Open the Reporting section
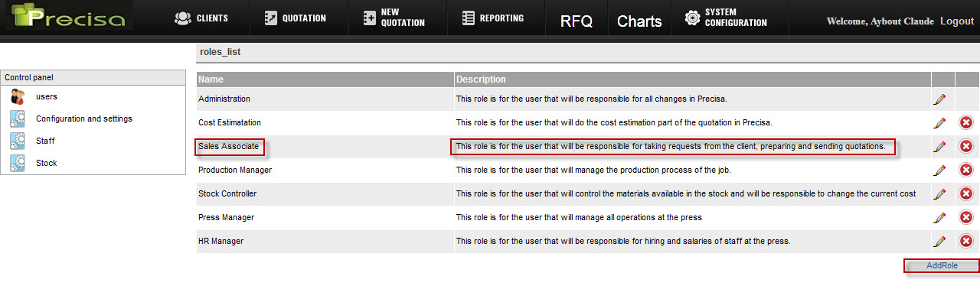 [493, 18]
